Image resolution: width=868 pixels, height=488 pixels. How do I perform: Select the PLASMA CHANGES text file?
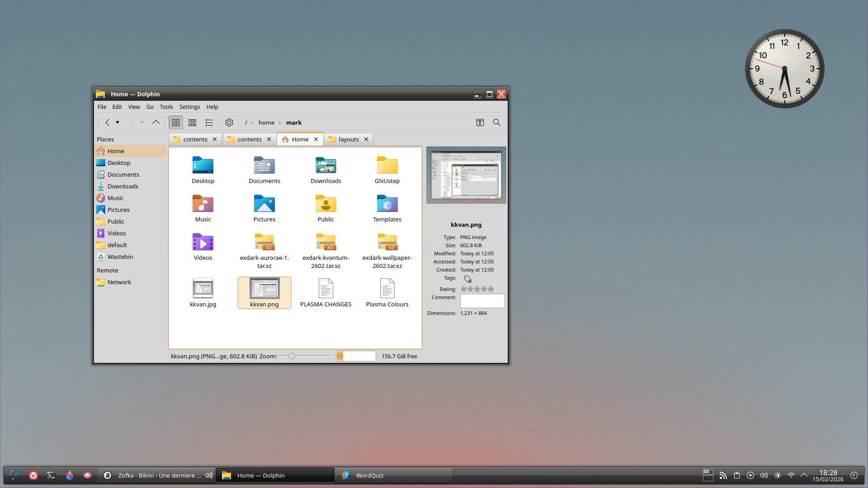click(325, 293)
